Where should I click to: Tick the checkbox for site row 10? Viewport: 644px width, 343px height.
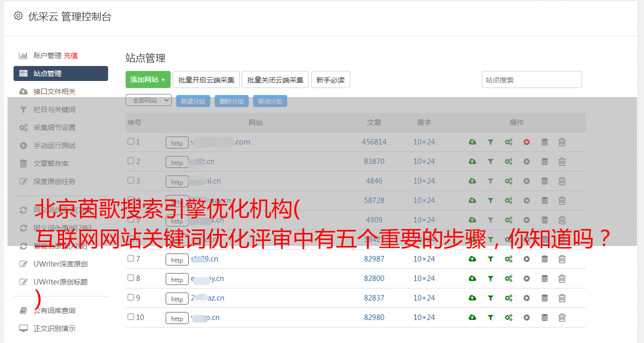[x=131, y=317]
